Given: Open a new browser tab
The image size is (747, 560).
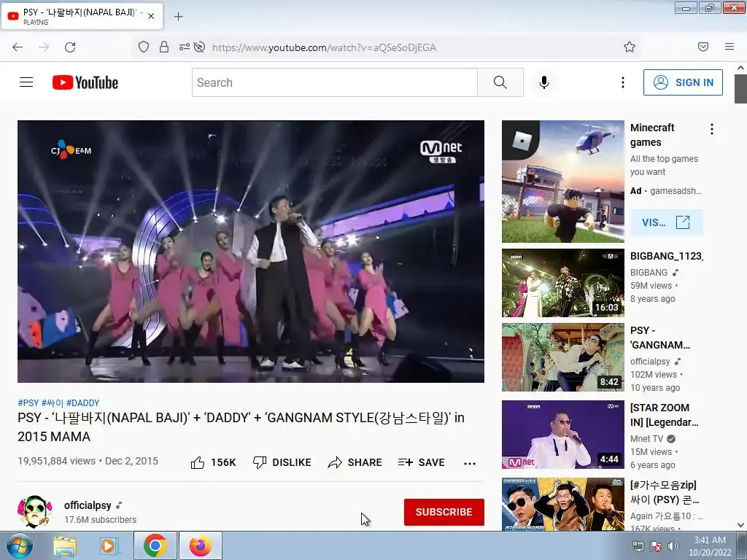Looking at the screenshot, I should pos(178,17).
